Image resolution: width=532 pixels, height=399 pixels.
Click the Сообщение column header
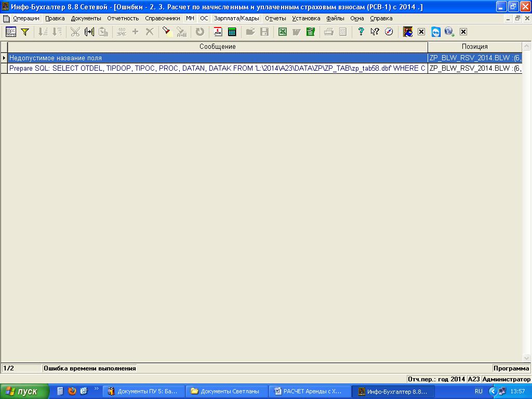tap(218, 47)
